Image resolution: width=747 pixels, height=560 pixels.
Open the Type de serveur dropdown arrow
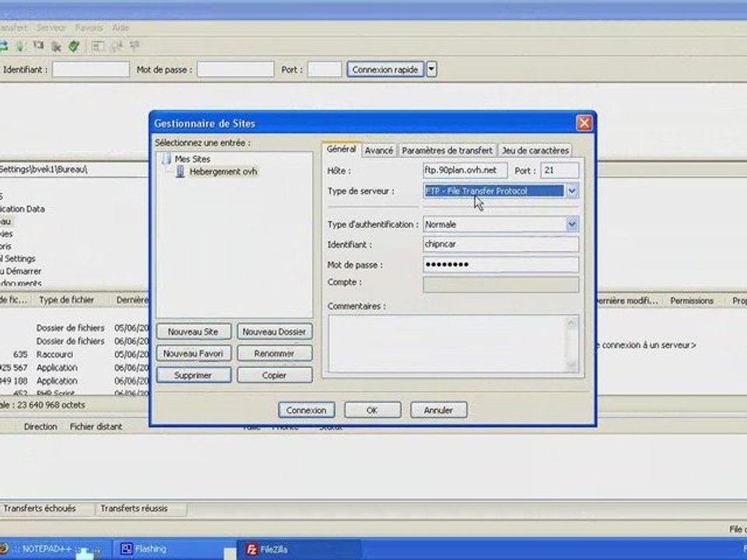click(x=572, y=191)
